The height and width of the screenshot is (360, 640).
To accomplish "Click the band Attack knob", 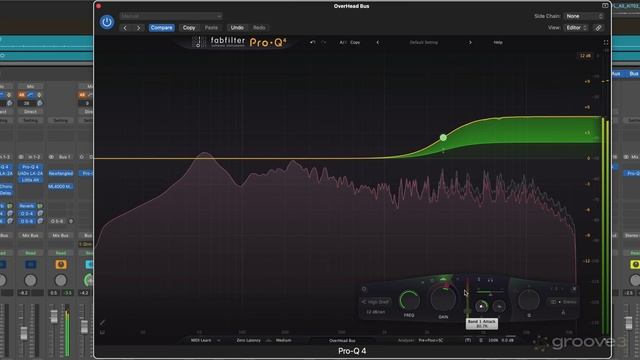I will [482, 306].
